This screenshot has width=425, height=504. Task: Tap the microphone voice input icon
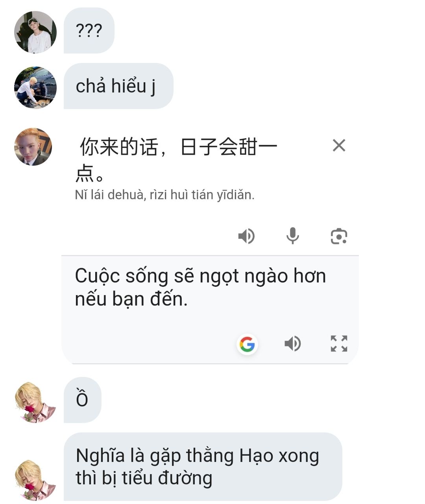click(292, 236)
